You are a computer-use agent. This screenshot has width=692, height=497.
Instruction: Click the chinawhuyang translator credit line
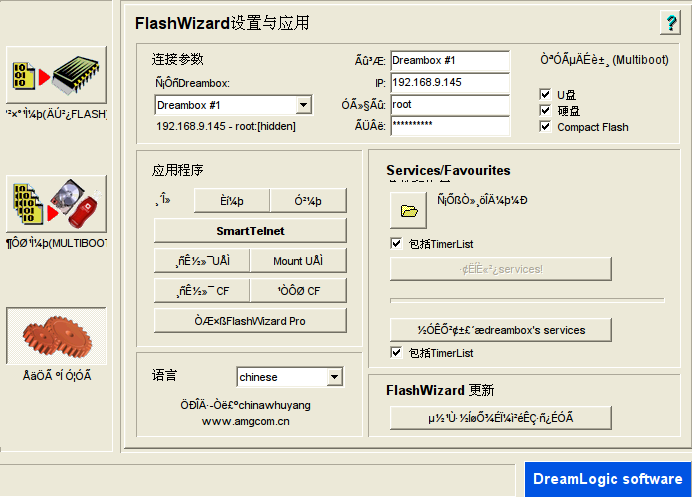click(x=245, y=405)
